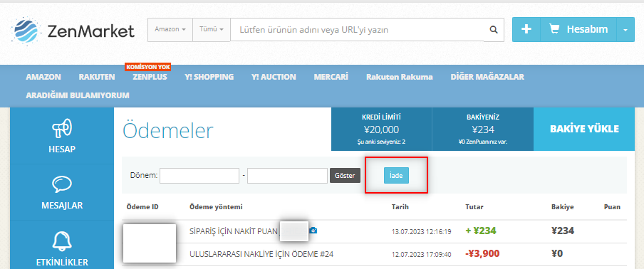644x269 pixels.
Task: Click the -¥3,900 amount
Action: [482, 254]
